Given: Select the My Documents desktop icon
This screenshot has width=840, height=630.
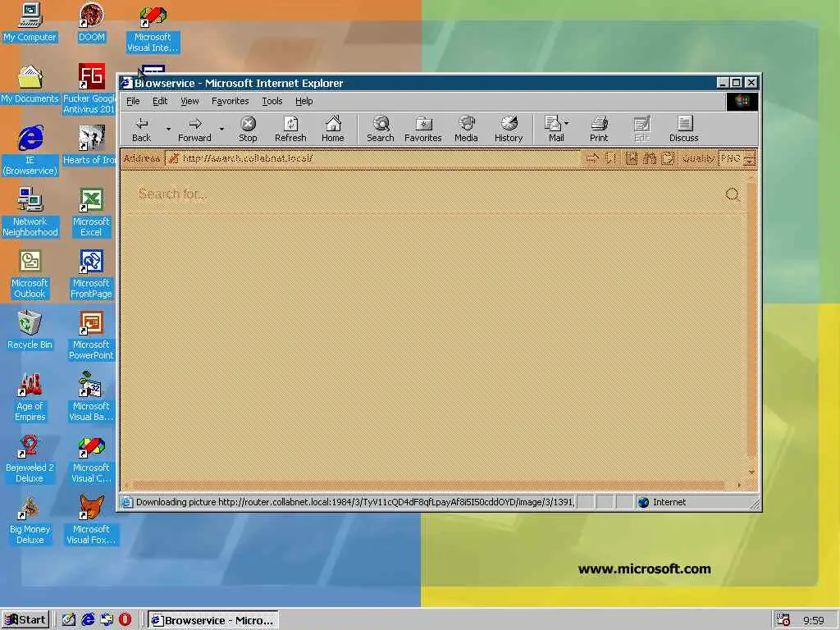Looking at the screenshot, I should coord(30,84).
